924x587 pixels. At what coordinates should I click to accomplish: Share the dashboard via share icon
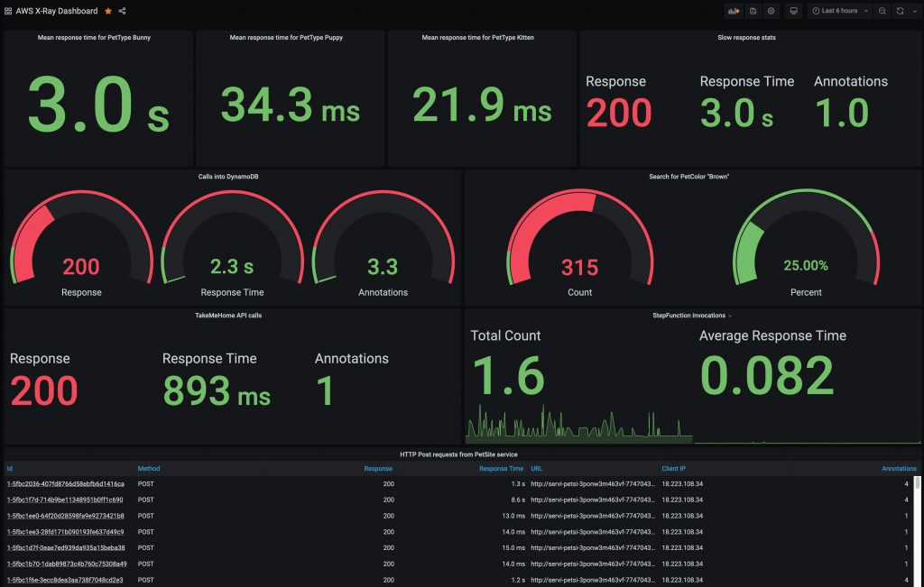click(x=122, y=11)
